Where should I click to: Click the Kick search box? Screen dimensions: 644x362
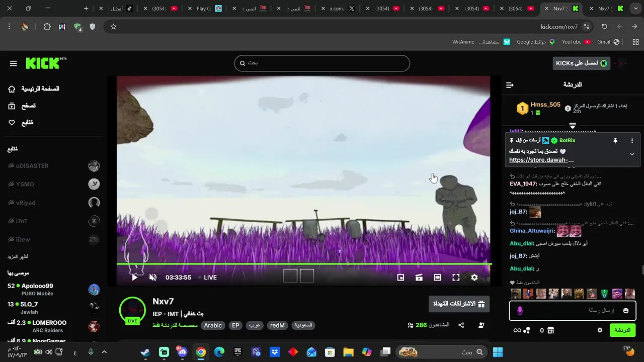coord(322,63)
